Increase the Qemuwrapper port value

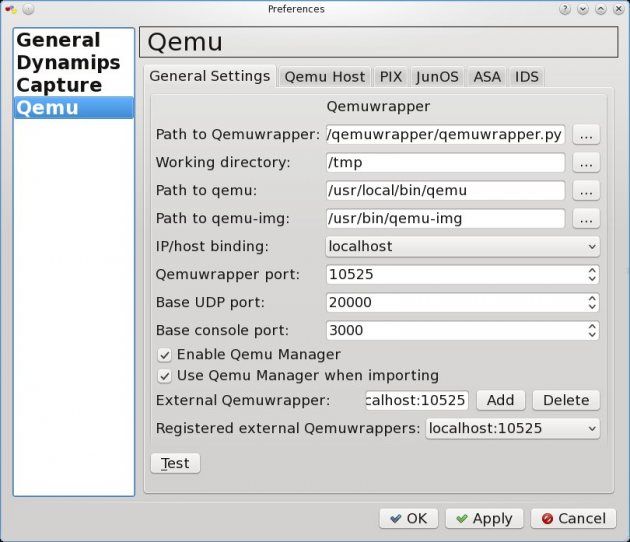(x=592, y=270)
